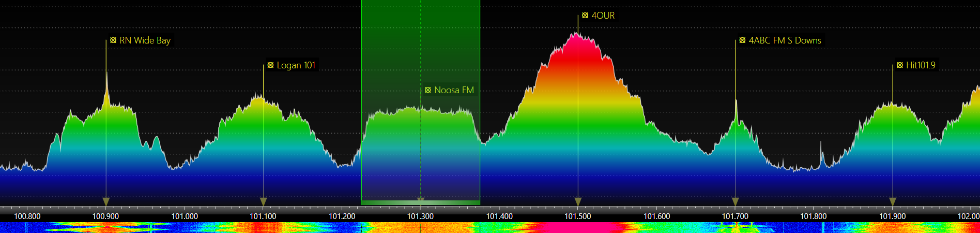Select the bookmark icon beside 4OUR

point(585,16)
